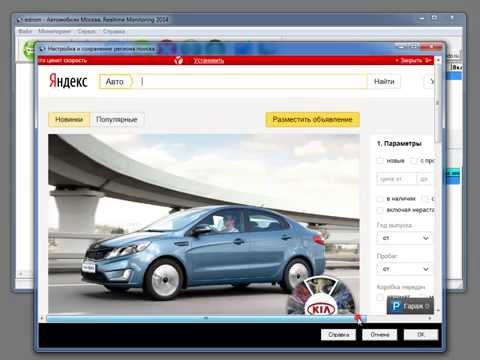Open the Год выпуска от dropdown
480x360 pixels.
(405, 238)
